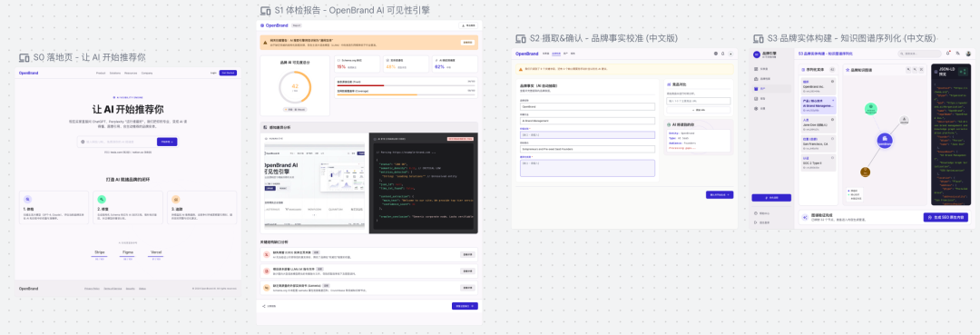Click the Stripe customer logo
Screen dimensions: 980x335
tap(100, 252)
